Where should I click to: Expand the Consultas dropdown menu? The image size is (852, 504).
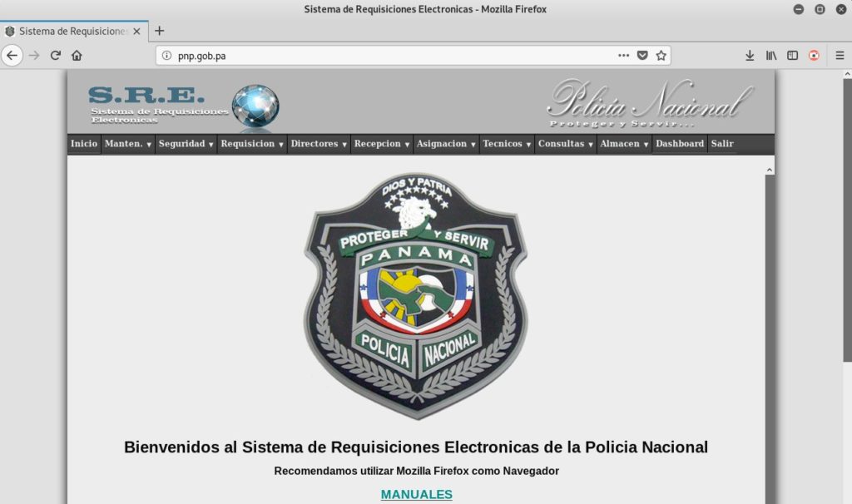pyautogui.click(x=566, y=144)
